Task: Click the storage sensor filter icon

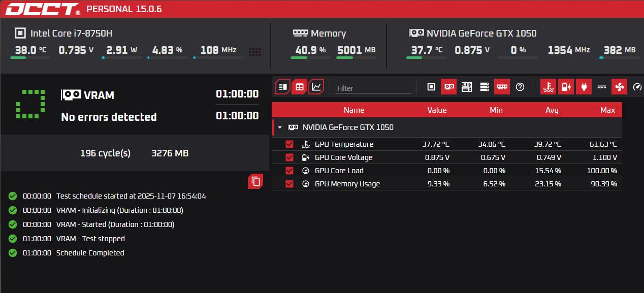Action: coord(484,87)
